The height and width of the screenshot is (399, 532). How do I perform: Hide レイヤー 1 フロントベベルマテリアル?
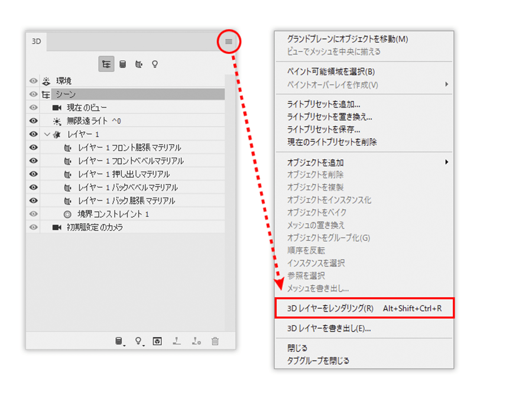click(33, 160)
